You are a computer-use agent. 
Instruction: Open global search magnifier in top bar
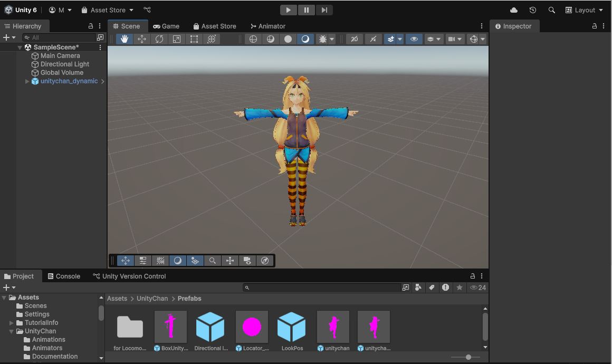pyautogui.click(x=551, y=10)
